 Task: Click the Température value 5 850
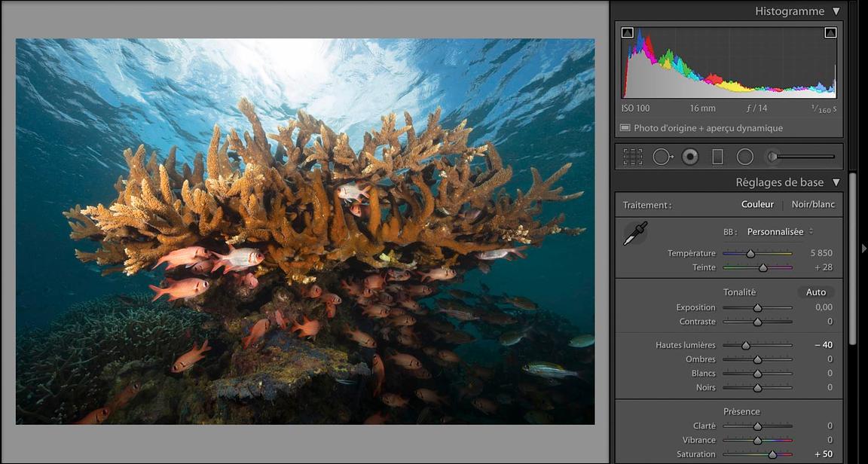click(x=821, y=253)
